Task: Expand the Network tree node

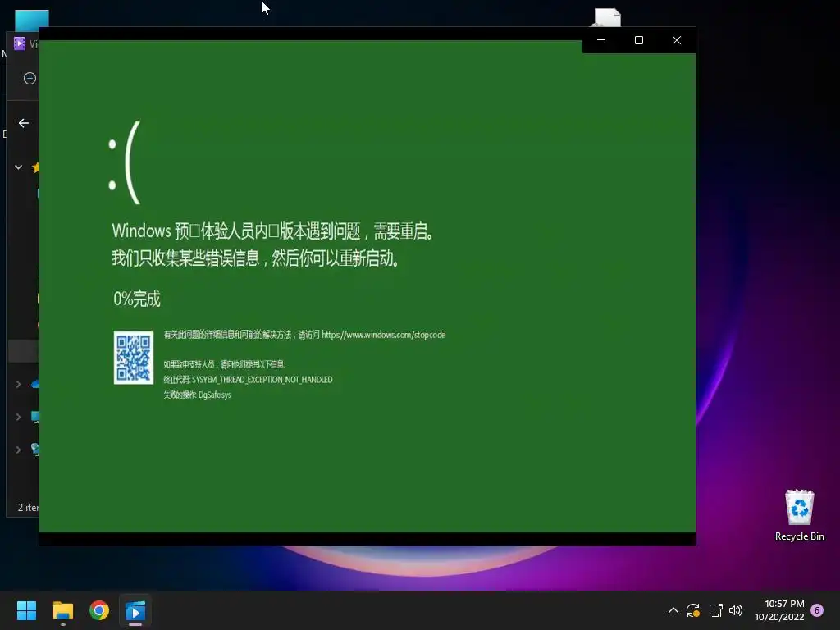Action: (x=18, y=450)
